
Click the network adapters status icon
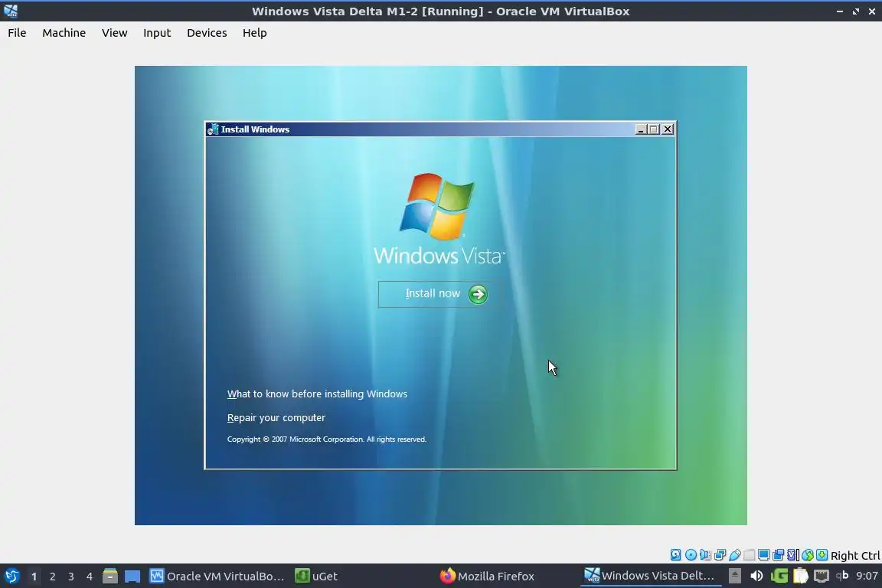pyautogui.click(x=720, y=555)
